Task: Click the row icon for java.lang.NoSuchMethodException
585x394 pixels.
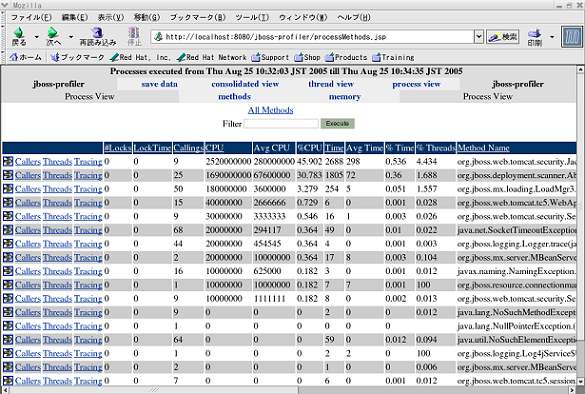Action: [x=8, y=312]
